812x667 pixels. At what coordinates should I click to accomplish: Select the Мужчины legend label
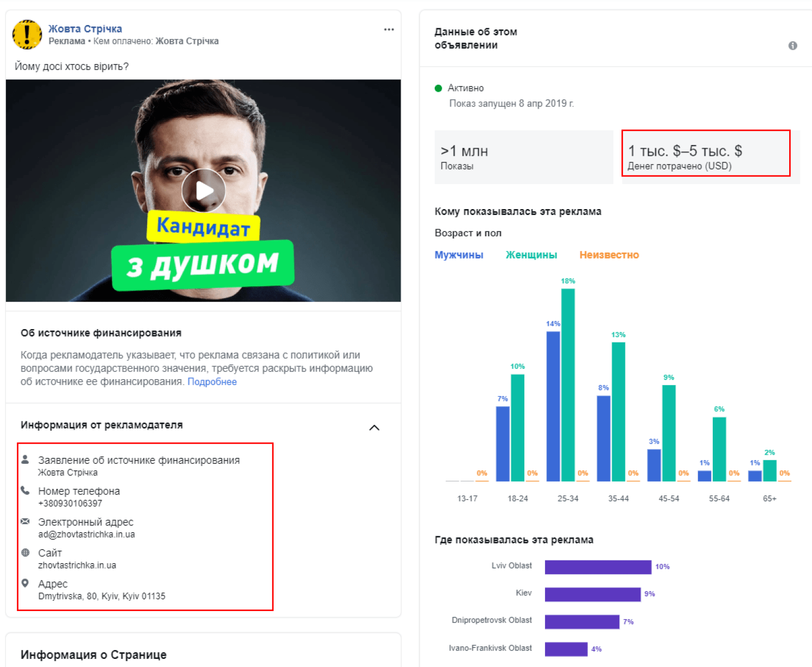(459, 255)
